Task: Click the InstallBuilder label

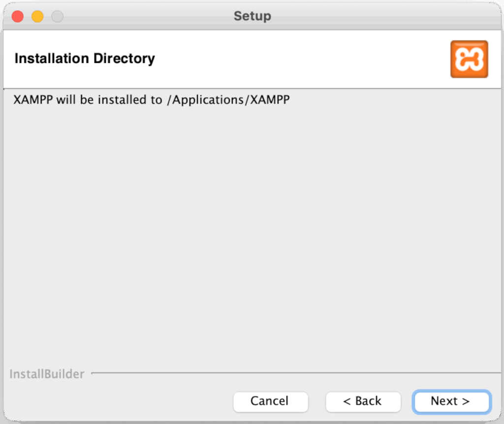Action: [x=47, y=374]
